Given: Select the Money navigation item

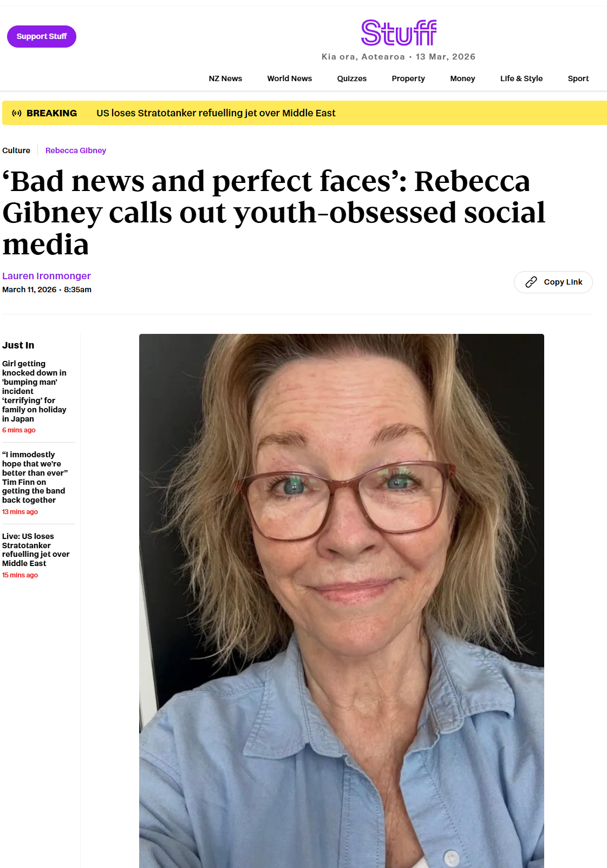Looking at the screenshot, I should tap(462, 78).
